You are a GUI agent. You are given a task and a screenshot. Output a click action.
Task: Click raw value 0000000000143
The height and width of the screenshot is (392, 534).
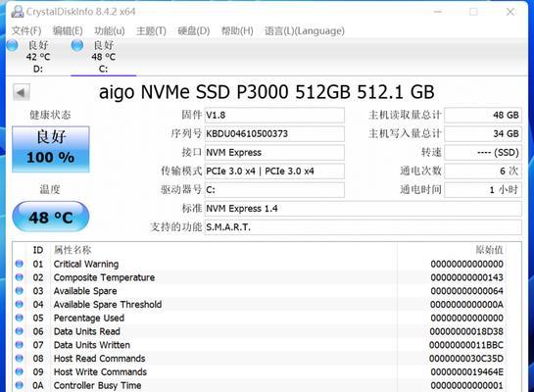tap(467, 277)
